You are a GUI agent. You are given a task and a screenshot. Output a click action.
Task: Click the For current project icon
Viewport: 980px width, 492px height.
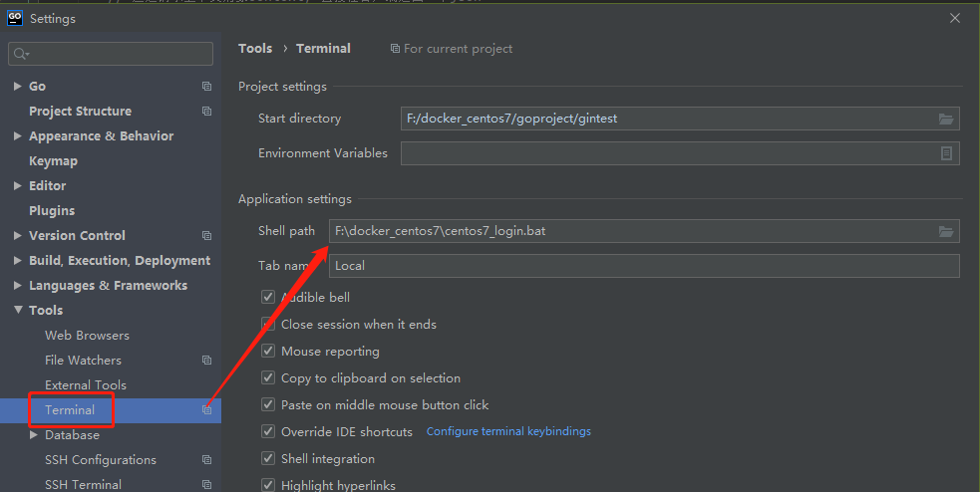click(395, 49)
